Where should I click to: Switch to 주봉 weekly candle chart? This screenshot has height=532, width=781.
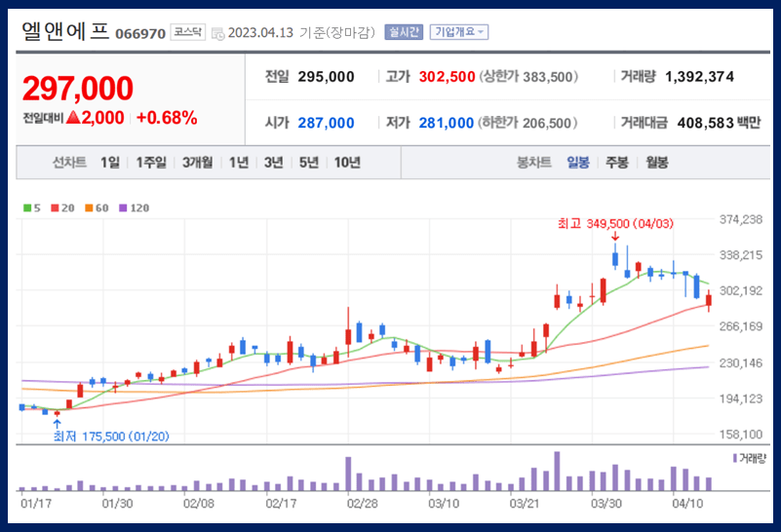point(616,163)
